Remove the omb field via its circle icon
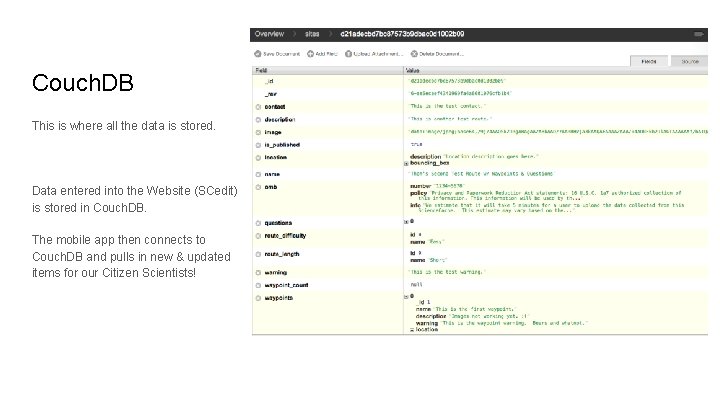 258,187
